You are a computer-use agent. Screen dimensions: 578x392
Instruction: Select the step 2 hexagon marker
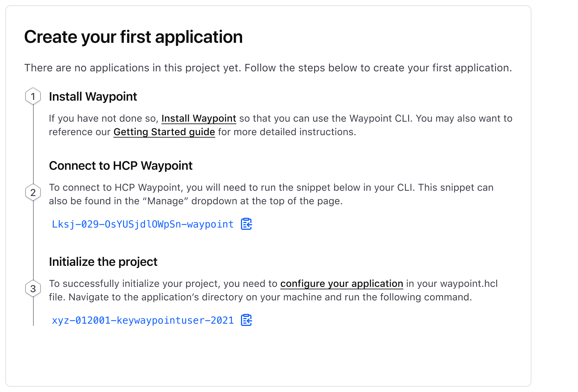pos(33,192)
